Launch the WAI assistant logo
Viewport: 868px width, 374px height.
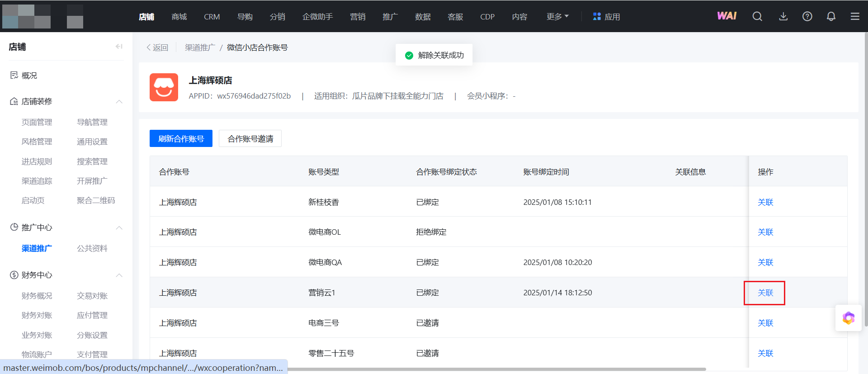click(726, 16)
